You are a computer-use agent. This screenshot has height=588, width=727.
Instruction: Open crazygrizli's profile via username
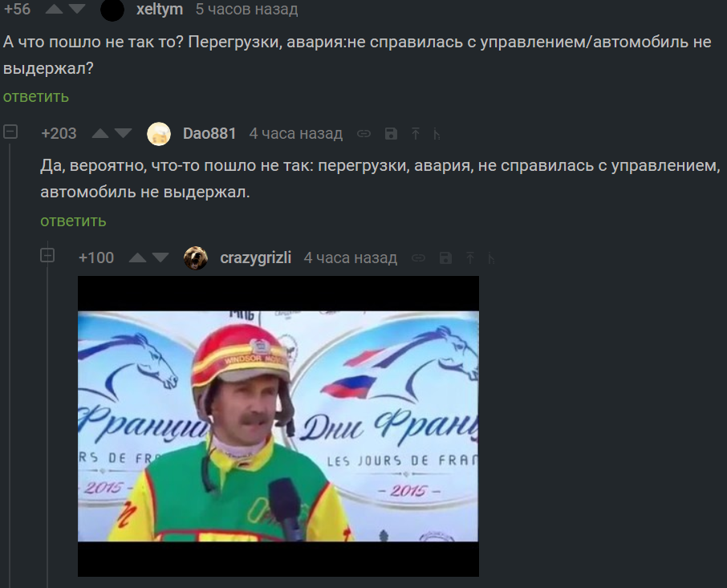pyautogui.click(x=255, y=258)
